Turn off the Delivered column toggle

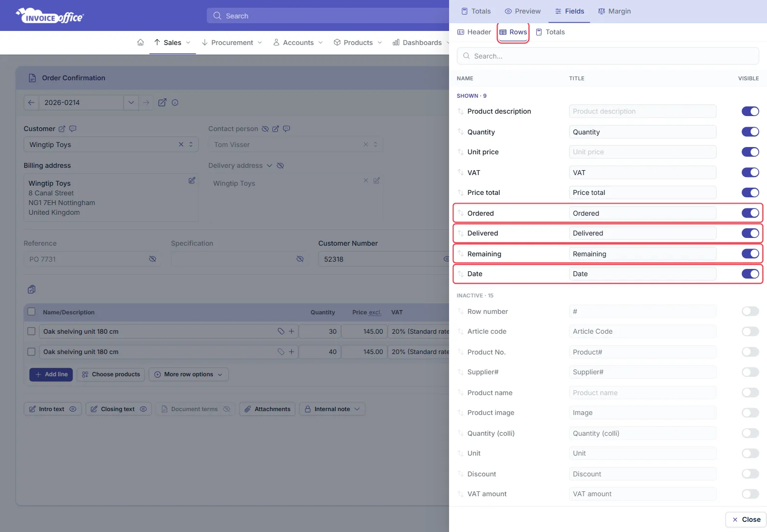click(750, 233)
